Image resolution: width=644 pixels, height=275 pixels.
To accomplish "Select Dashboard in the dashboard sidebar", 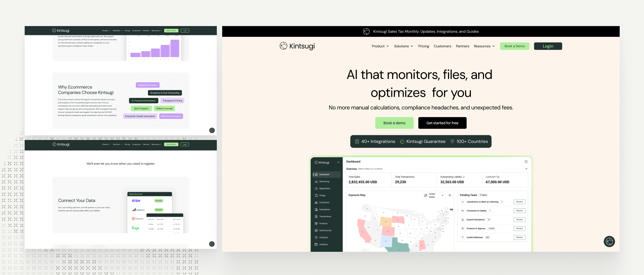I will pyautogui.click(x=326, y=175).
